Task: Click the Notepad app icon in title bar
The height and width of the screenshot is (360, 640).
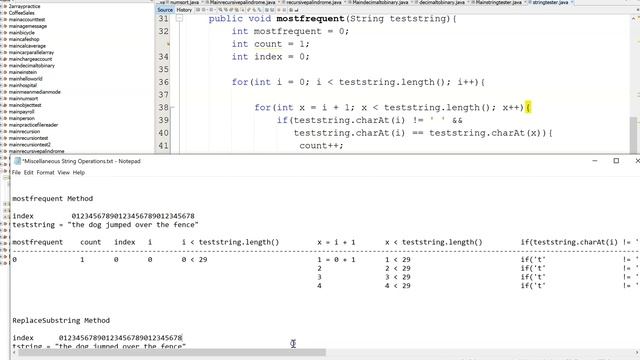Action: click(18, 161)
